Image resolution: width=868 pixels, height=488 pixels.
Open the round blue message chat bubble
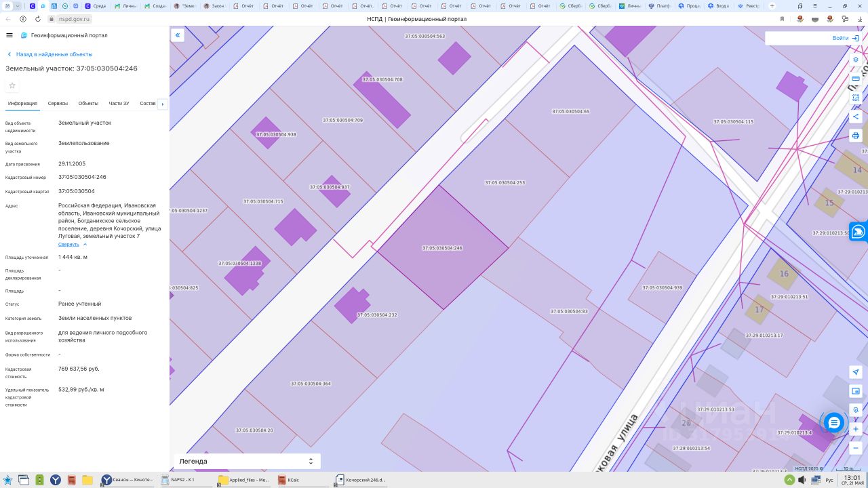click(834, 423)
